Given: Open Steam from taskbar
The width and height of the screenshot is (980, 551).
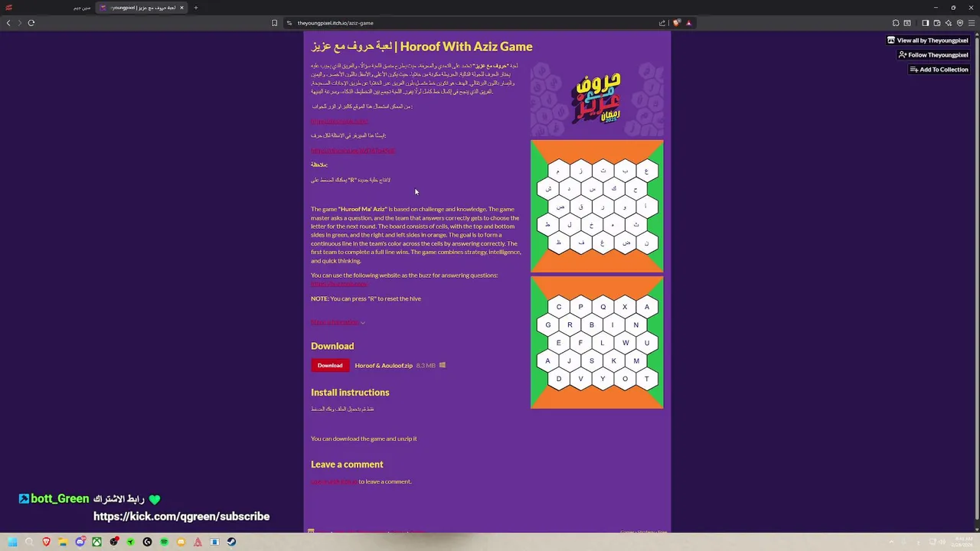Looking at the screenshot, I should click(x=231, y=542).
